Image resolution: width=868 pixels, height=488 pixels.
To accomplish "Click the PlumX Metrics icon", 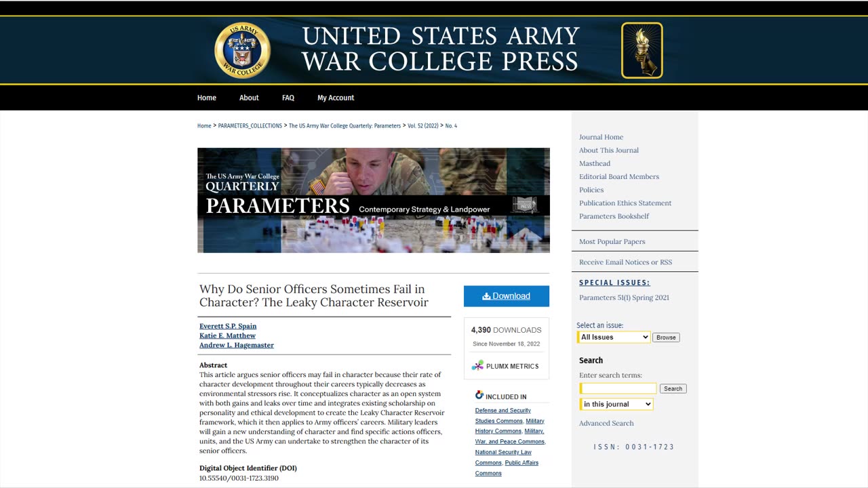I will (x=478, y=366).
